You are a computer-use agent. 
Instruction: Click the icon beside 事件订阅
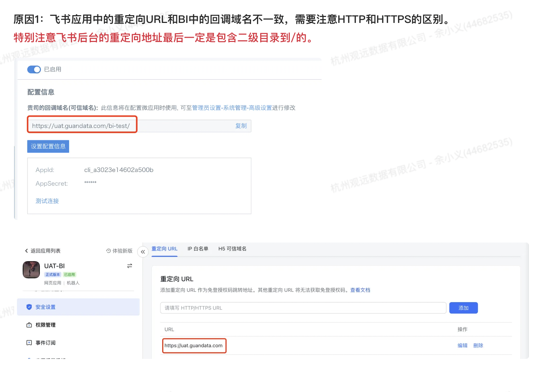coord(29,343)
